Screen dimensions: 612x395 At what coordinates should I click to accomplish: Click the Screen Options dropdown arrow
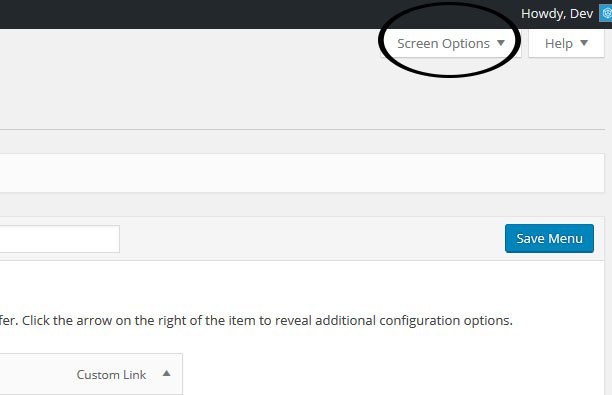pos(501,43)
